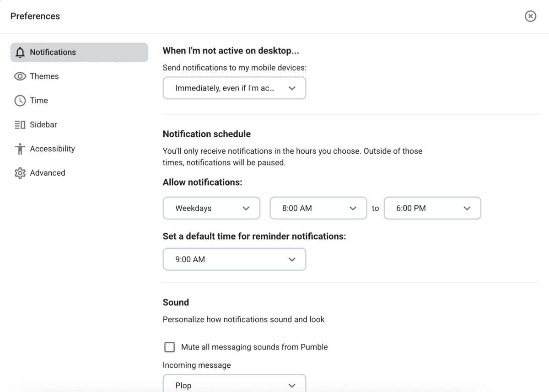Select the Sidebar panel icon
The image size is (549, 392).
pos(20,124)
